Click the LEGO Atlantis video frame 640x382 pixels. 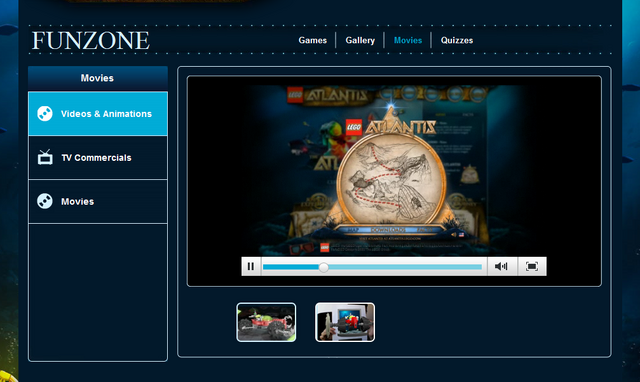394,167
